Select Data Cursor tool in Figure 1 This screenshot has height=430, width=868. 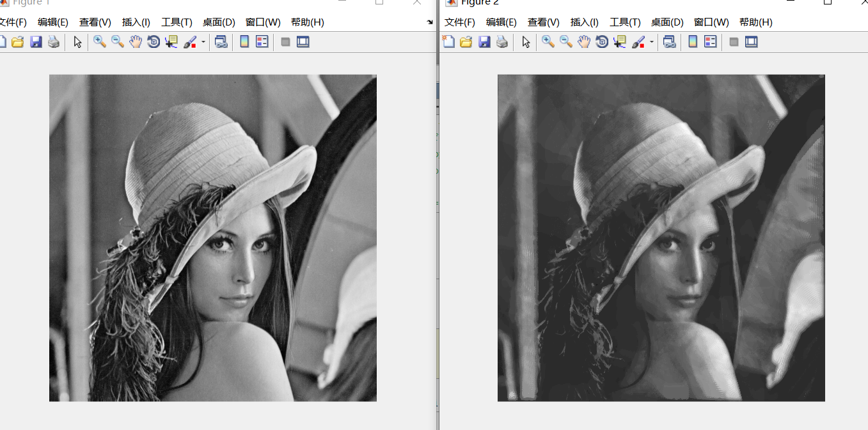coord(171,42)
